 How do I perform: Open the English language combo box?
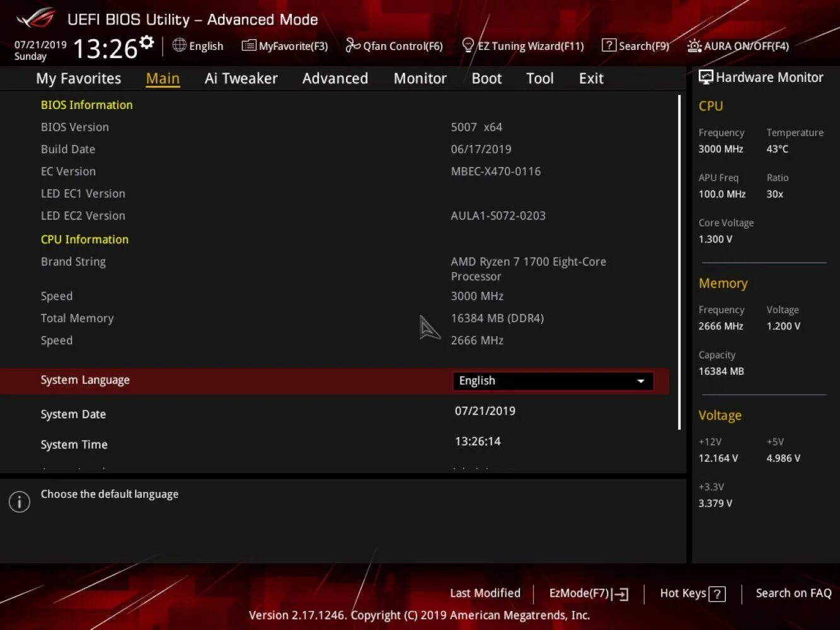pos(553,381)
